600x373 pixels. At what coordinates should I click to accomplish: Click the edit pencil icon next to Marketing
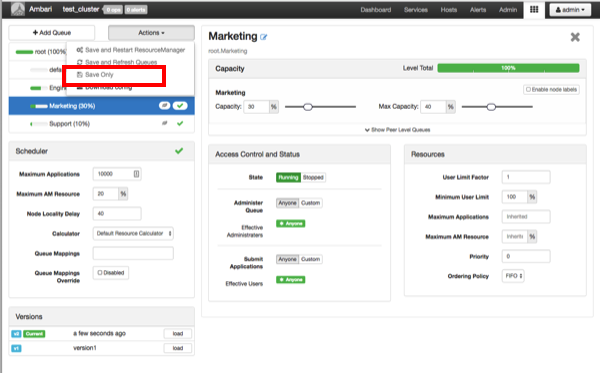coord(264,37)
